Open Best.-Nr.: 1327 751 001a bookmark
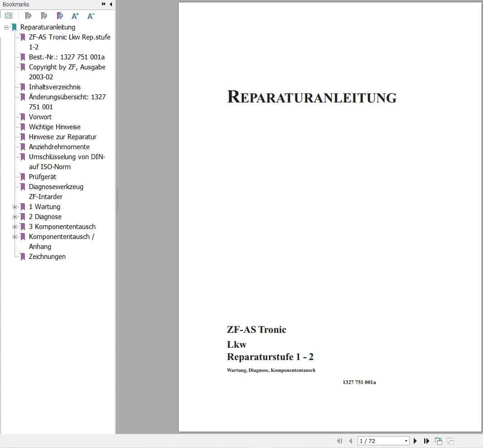483x448 pixels. click(x=67, y=57)
